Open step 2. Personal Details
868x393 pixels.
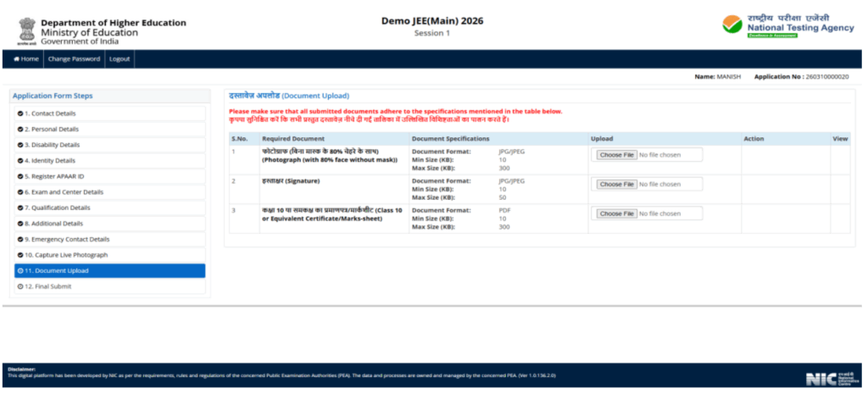[109, 129]
